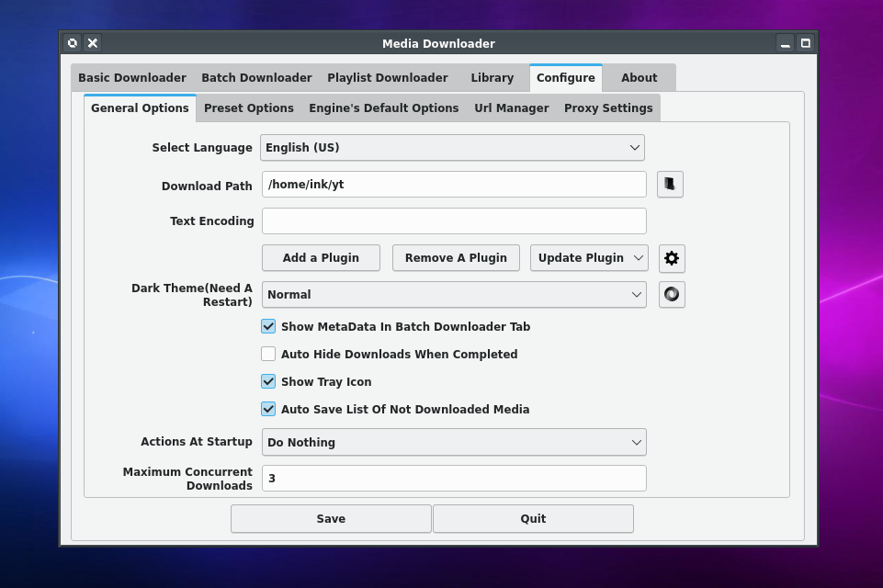This screenshot has width=883, height=588.
Task: Click the X icon in the titlebar
Action: point(93,43)
